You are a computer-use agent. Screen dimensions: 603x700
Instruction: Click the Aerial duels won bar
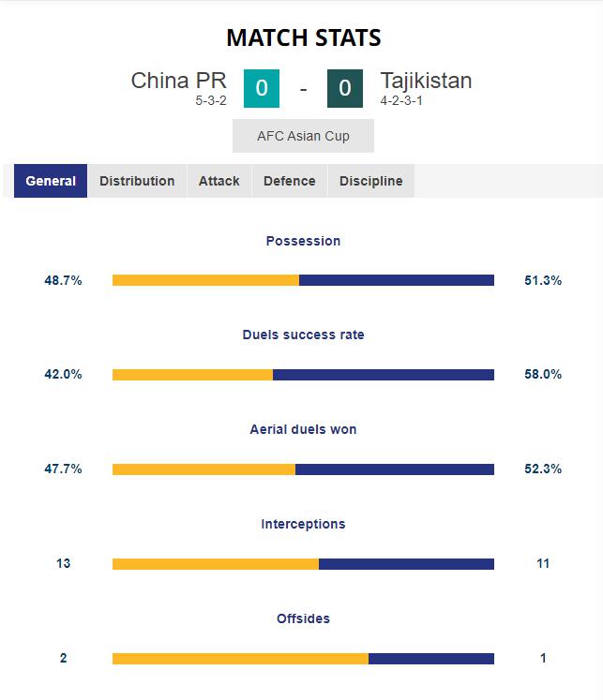click(x=303, y=469)
